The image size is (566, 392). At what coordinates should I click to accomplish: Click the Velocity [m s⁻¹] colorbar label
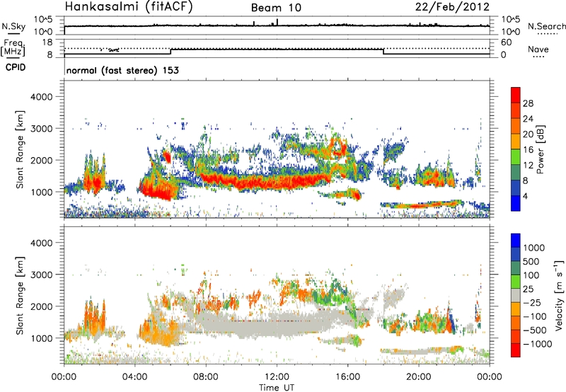point(559,295)
